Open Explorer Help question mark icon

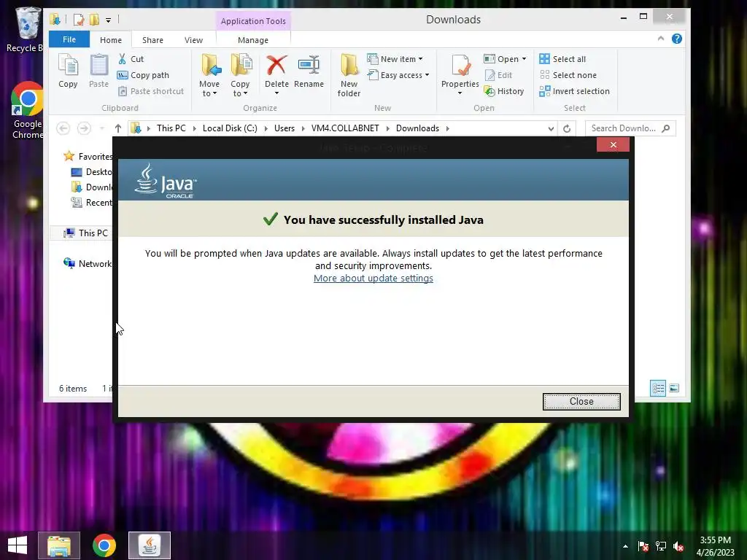677,39
